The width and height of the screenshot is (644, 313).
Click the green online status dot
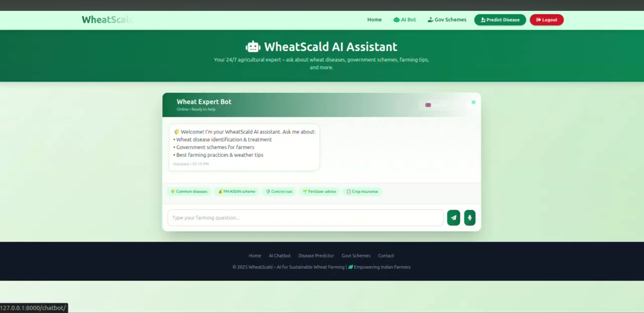pos(473,102)
